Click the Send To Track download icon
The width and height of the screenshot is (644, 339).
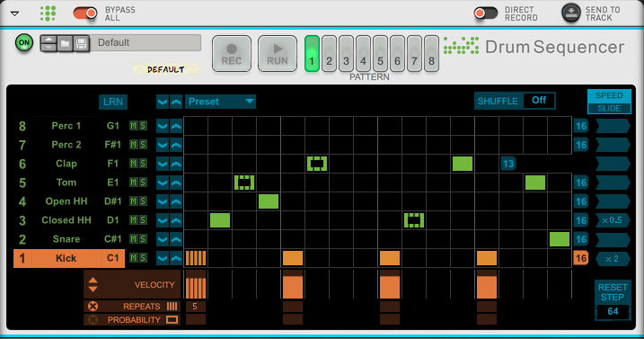pos(571,13)
